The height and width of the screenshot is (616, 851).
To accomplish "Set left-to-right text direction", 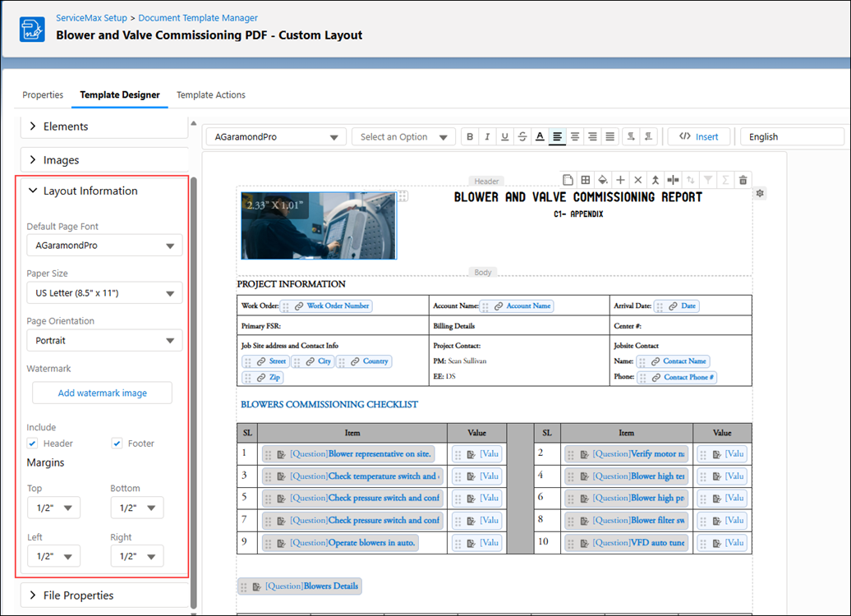I will coord(631,137).
